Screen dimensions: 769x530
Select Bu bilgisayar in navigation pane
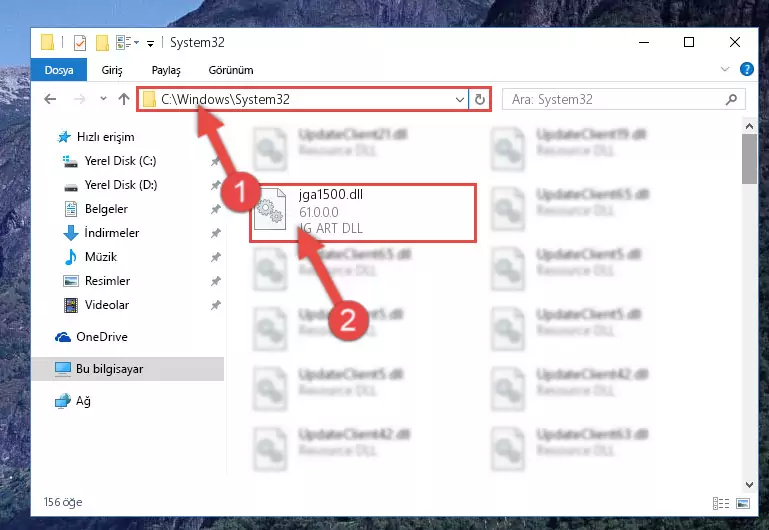(x=128, y=369)
